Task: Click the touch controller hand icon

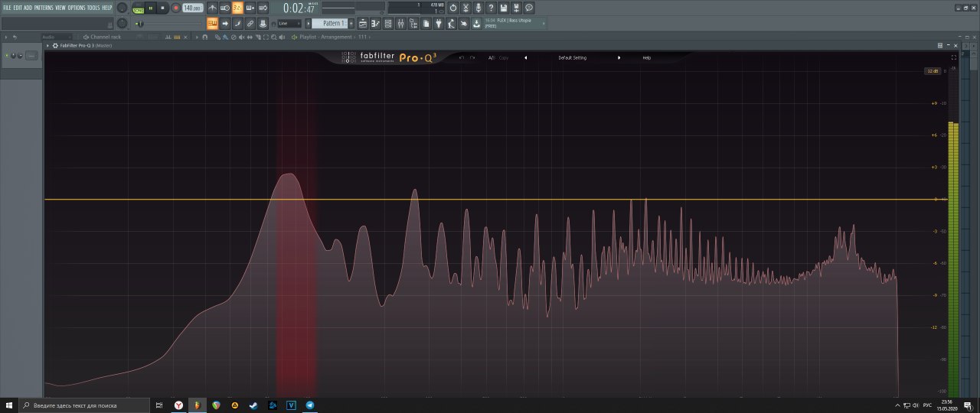Action: pos(463,24)
